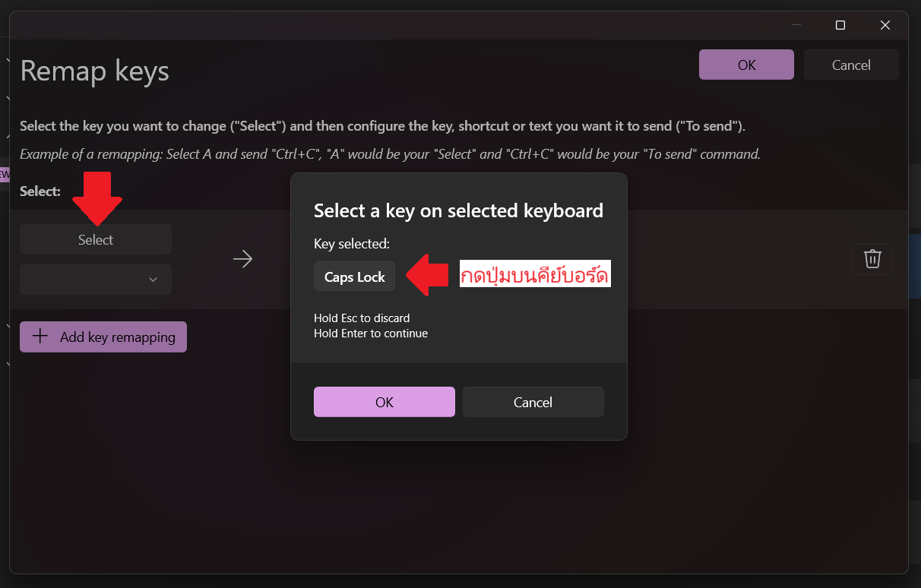Click the red Thai text annotation label
The width and height of the screenshot is (921, 588).
point(535,275)
